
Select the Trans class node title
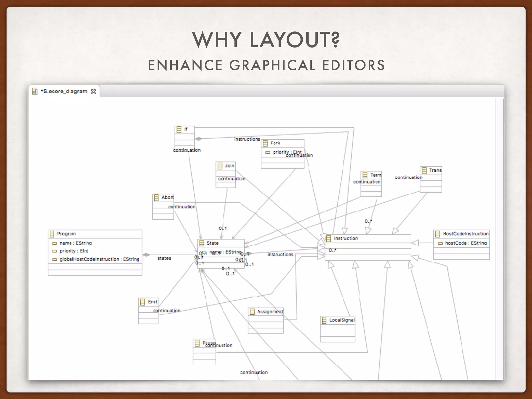[x=435, y=170]
